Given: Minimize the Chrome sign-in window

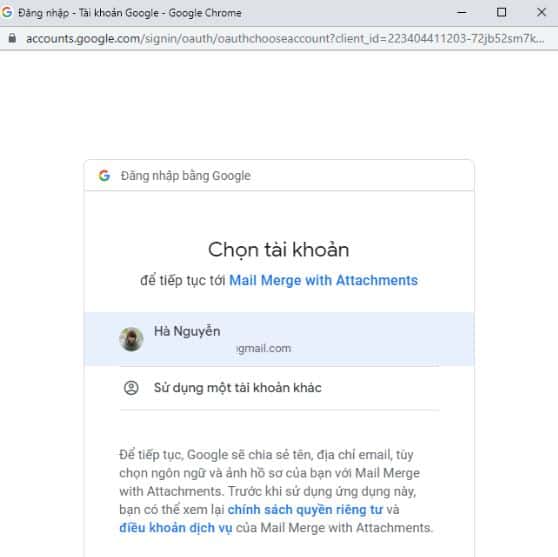Looking at the screenshot, I should point(462,12).
